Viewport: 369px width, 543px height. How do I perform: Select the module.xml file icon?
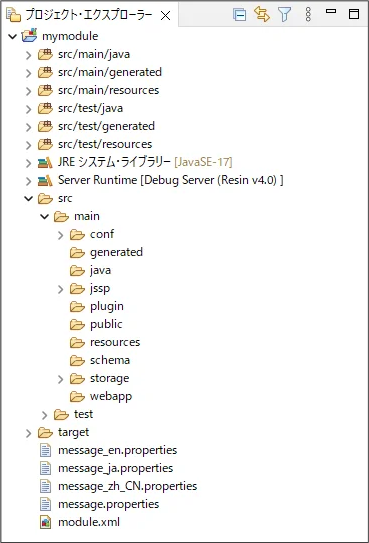click(x=45, y=522)
